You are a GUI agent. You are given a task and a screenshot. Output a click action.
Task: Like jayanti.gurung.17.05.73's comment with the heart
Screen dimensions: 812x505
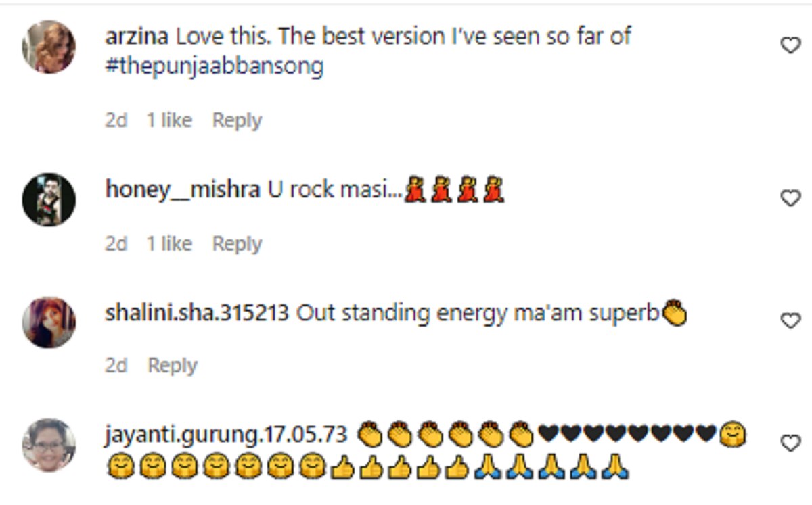[790, 443]
